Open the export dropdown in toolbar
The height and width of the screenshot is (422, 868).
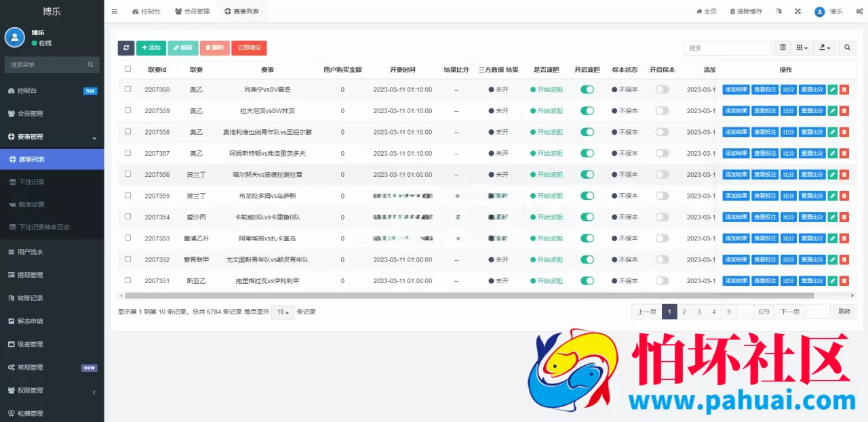point(825,48)
